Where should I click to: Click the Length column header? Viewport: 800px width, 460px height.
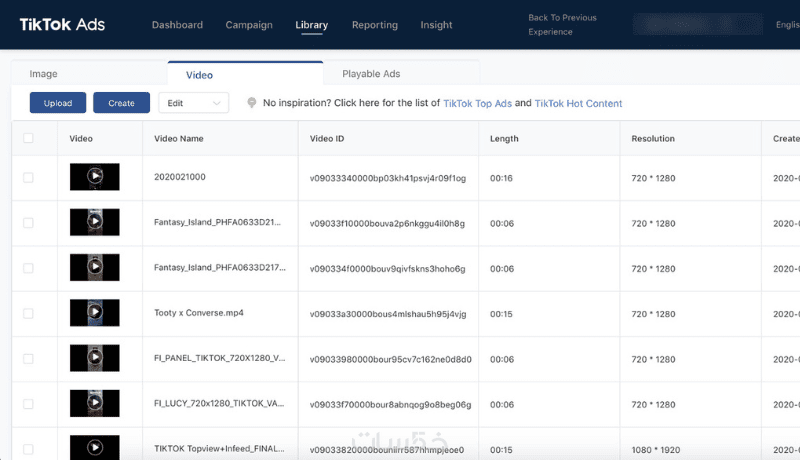coord(504,139)
